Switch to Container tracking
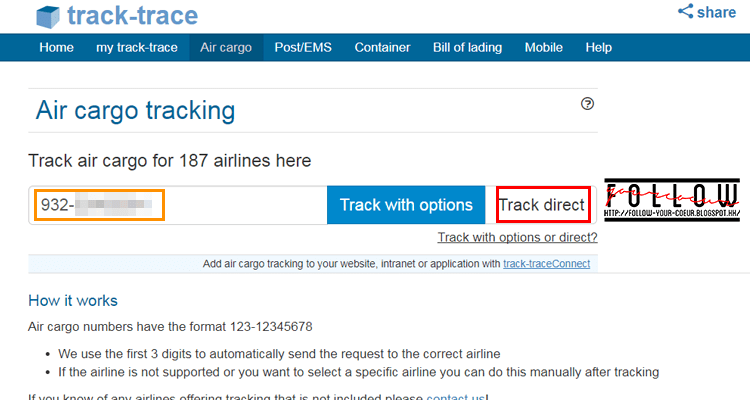The height and width of the screenshot is (400, 750). click(x=382, y=47)
